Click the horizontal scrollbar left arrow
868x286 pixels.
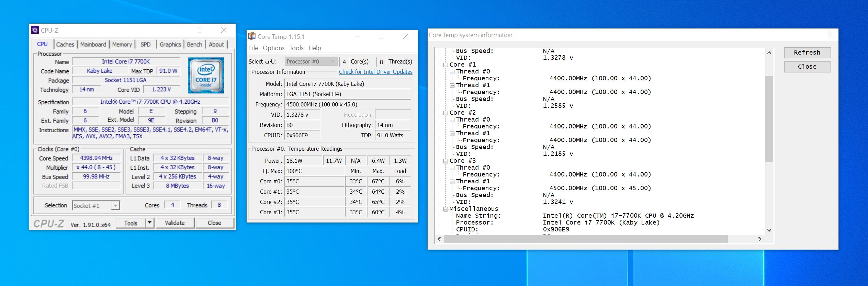[439, 239]
